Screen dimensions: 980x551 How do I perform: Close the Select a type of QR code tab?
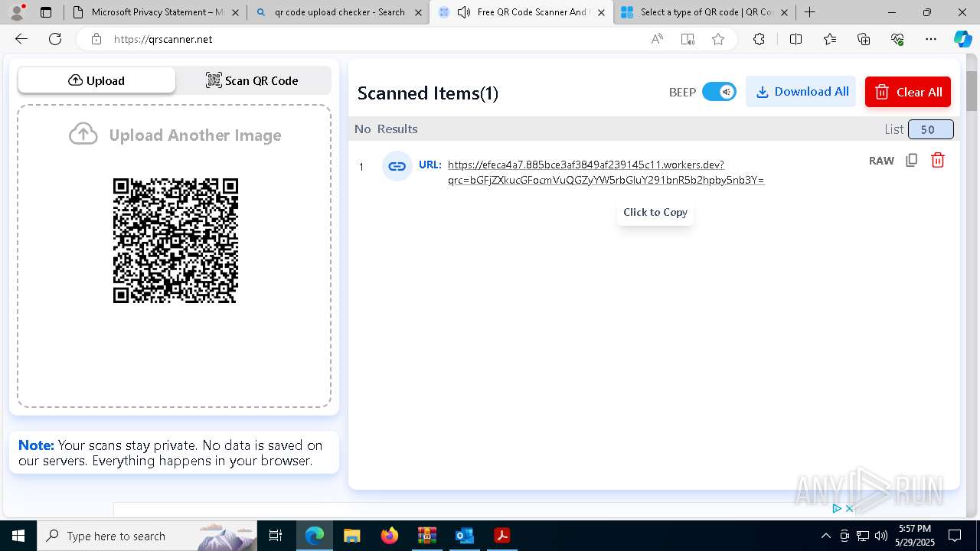784,12
